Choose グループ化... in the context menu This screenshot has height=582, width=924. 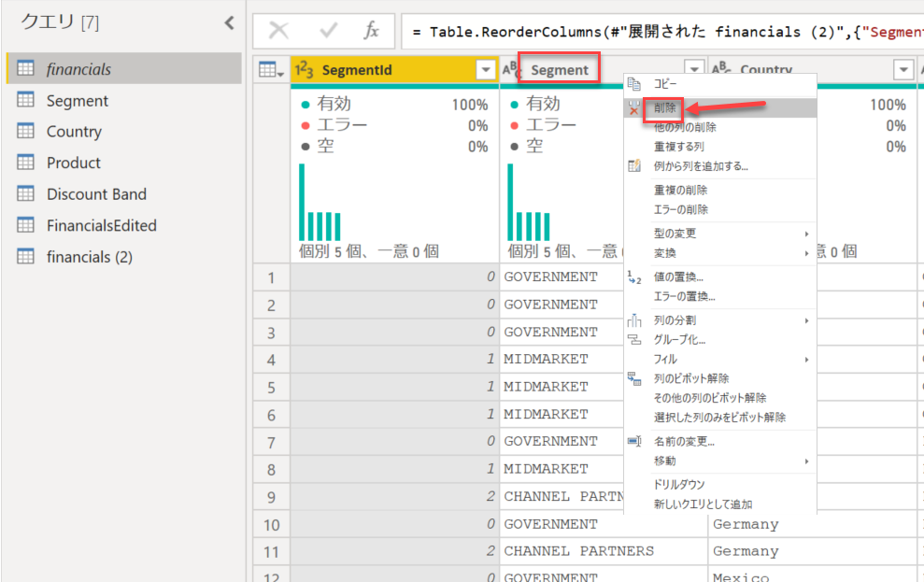click(720, 340)
